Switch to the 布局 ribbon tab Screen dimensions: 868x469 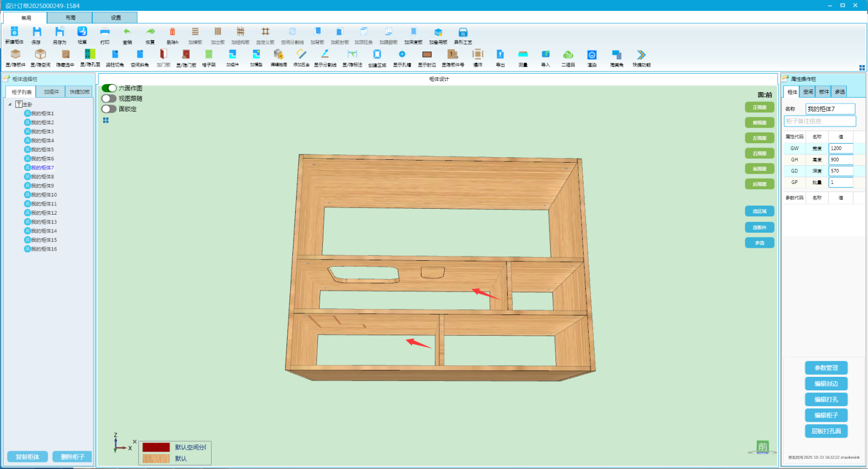click(71, 18)
